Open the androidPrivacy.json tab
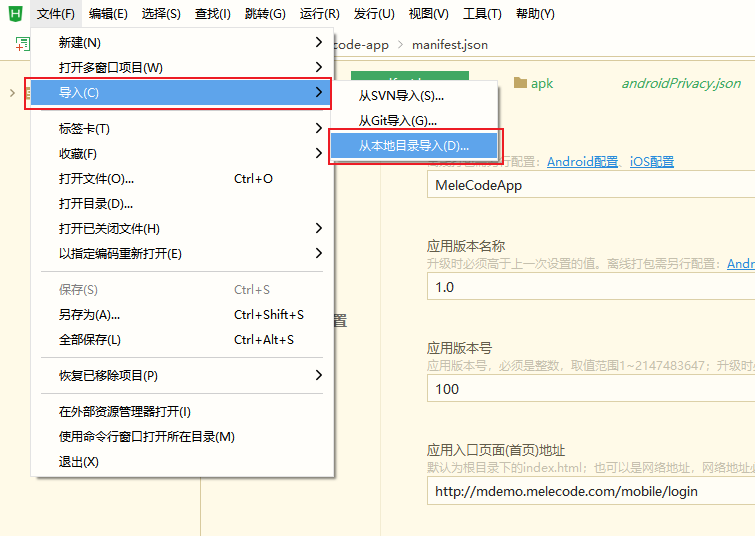 (681, 84)
